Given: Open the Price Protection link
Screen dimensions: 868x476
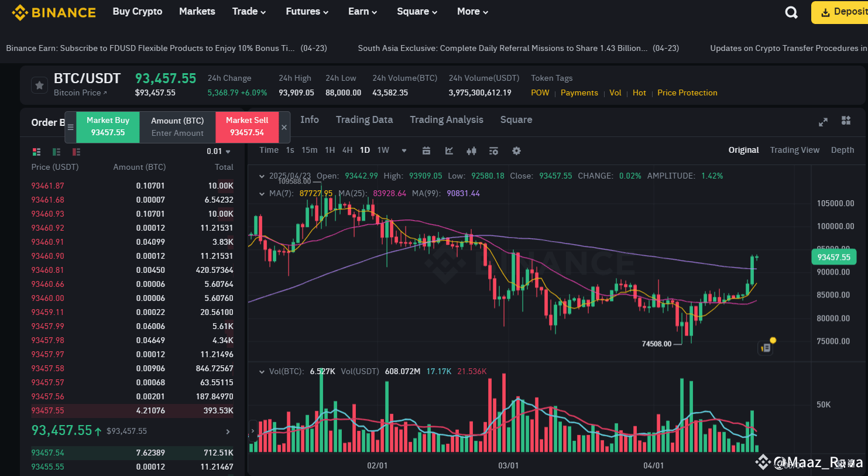Looking at the screenshot, I should point(687,93).
